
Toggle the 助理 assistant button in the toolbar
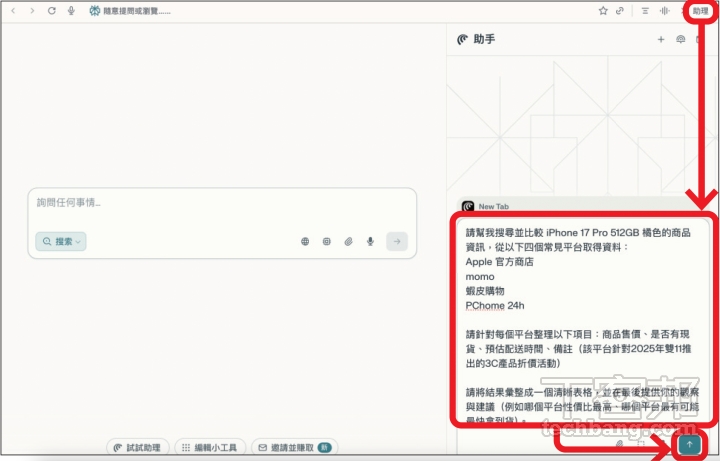point(700,11)
